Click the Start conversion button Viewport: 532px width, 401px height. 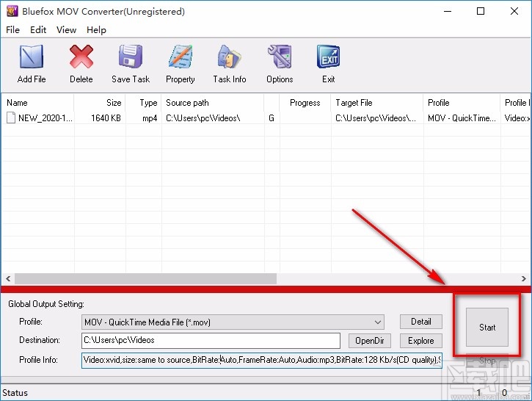(x=487, y=327)
